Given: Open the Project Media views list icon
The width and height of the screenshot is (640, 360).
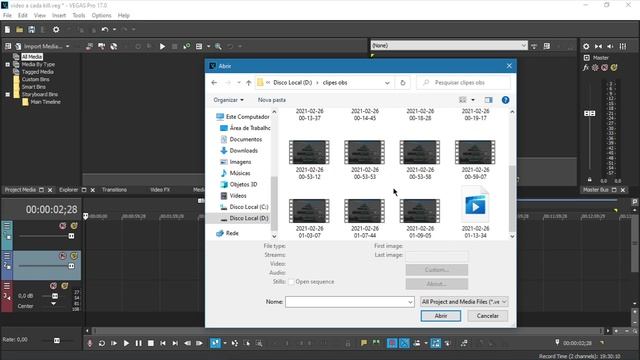Looking at the screenshot, I should (199, 46).
